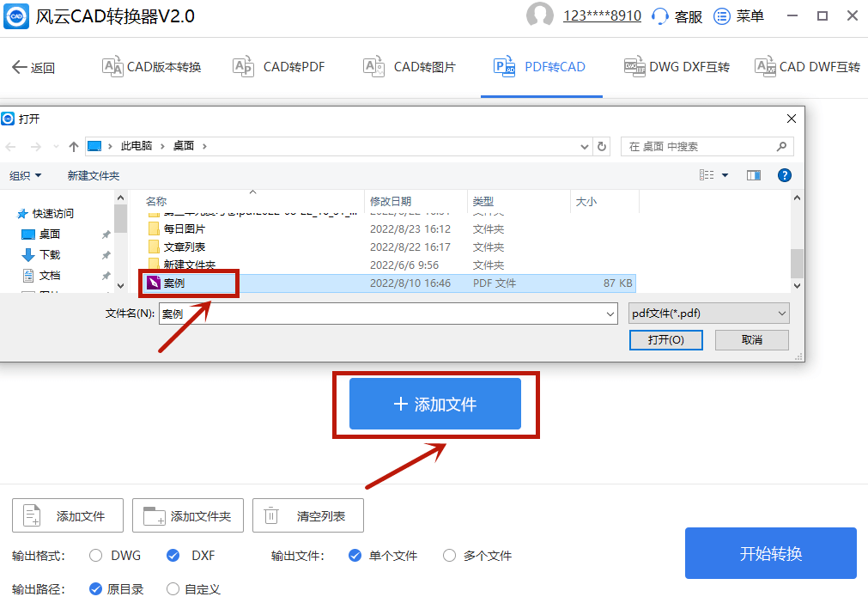Click navigation pane scroll up arrow
The width and height of the screenshot is (868, 609).
tap(121, 197)
